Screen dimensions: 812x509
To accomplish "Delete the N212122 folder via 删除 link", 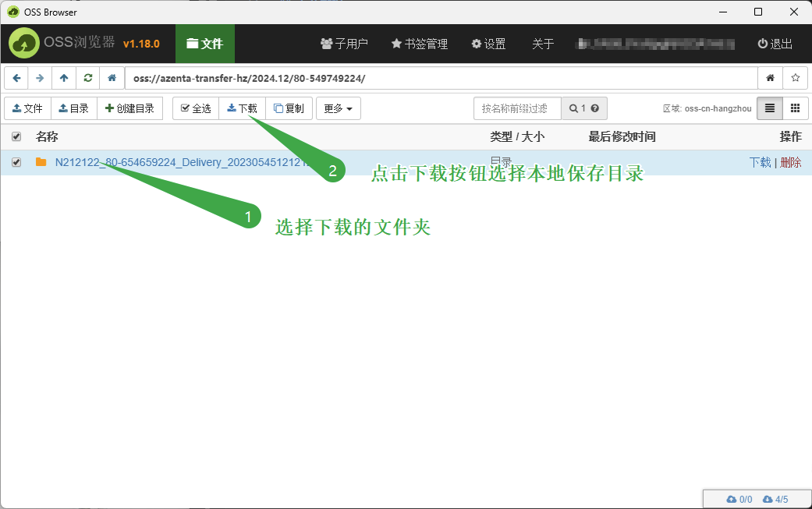I will tap(790, 162).
